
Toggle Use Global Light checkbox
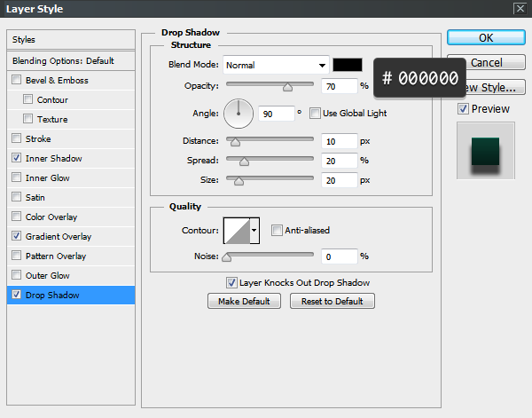(x=315, y=114)
